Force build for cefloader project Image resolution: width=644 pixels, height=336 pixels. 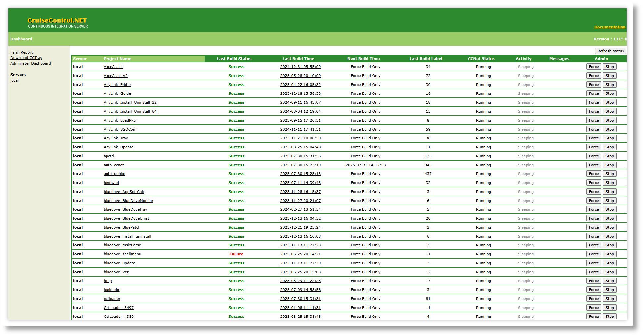pyautogui.click(x=594, y=299)
